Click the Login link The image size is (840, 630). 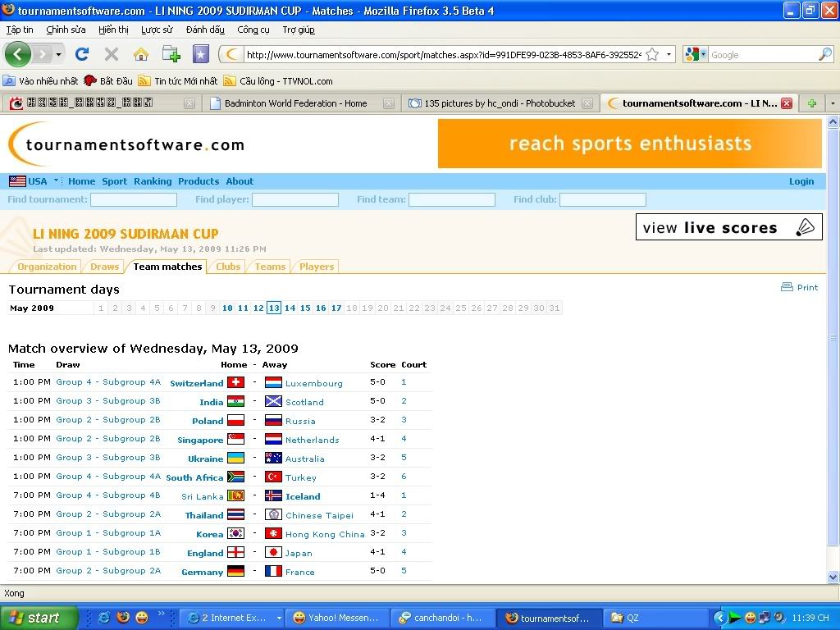coord(801,181)
